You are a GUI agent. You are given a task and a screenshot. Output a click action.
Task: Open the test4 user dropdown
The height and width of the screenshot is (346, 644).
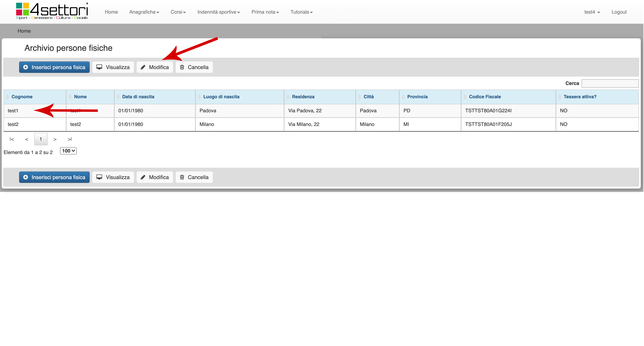point(592,12)
